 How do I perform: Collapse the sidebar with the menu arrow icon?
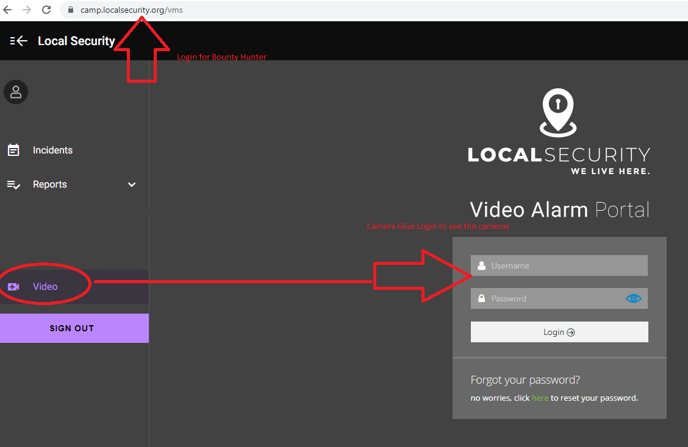(18, 41)
